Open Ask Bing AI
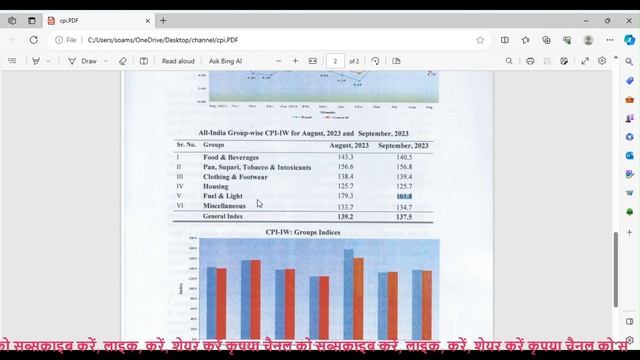 pyautogui.click(x=225, y=61)
